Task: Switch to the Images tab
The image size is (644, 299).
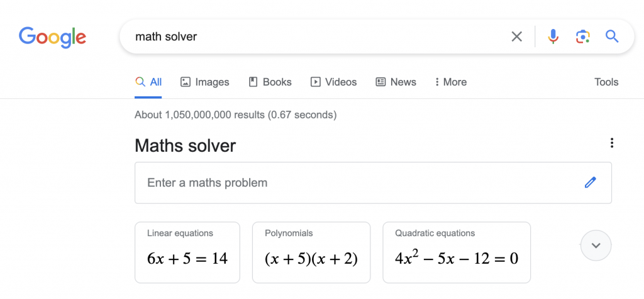Action: pos(205,82)
